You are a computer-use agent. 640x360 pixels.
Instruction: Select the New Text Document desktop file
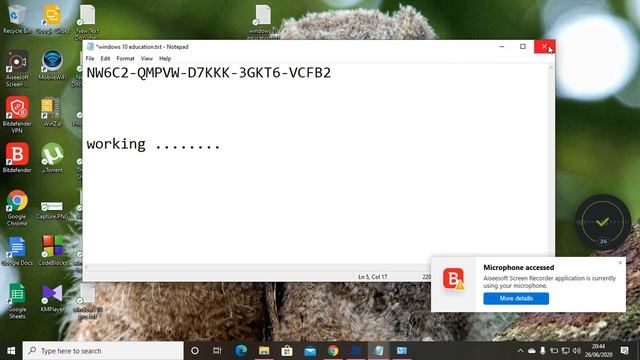pyautogui.click(x=87, y=21)
